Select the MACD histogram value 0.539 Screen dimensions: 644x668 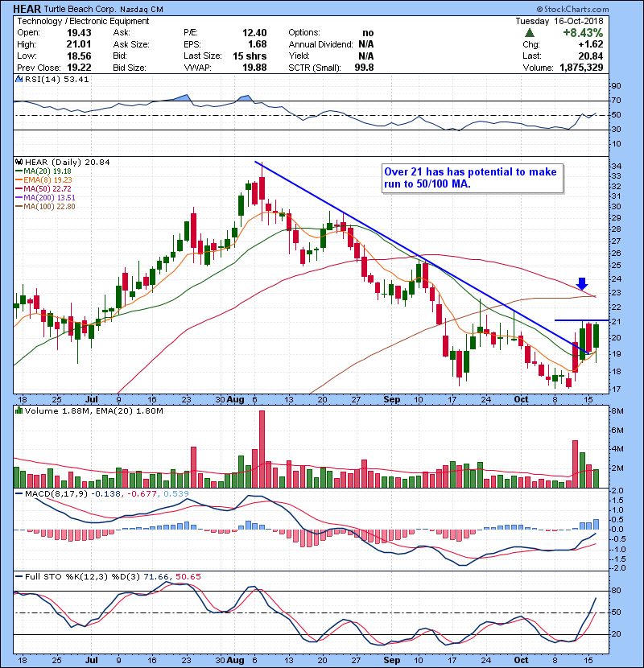pyautogui.click(x=176, y=494)
